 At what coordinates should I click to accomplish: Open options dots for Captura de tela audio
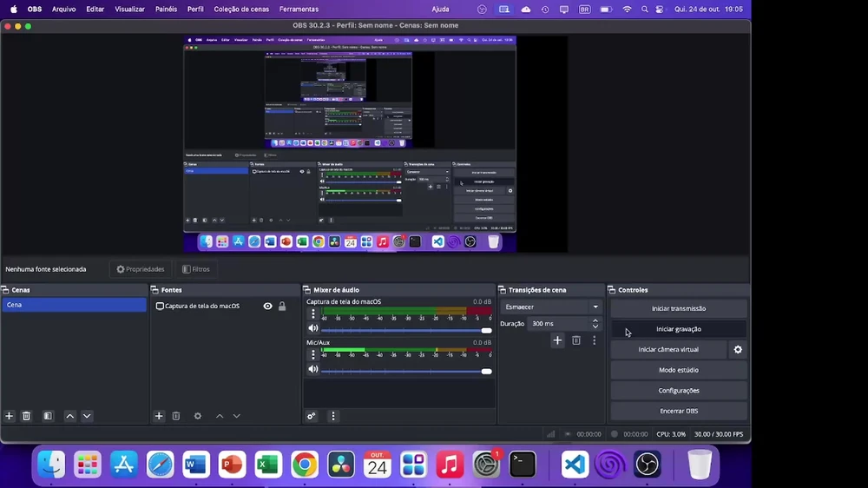pos(313,314)
